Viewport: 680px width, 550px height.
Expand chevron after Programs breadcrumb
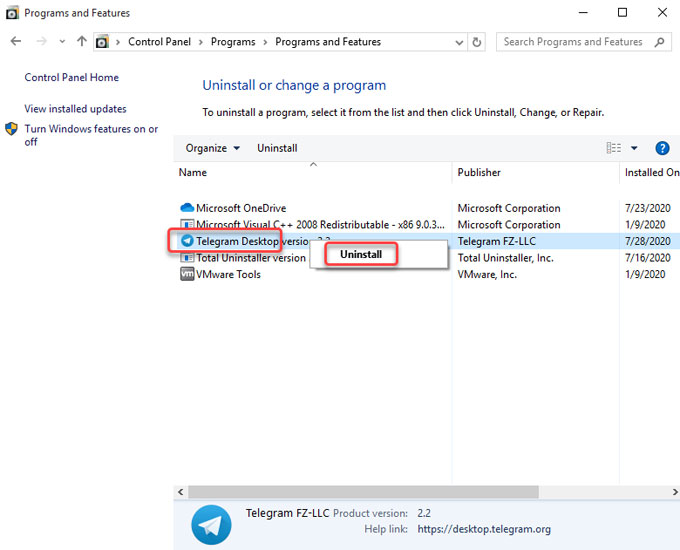pyautogui.click(x=265, y=42)
